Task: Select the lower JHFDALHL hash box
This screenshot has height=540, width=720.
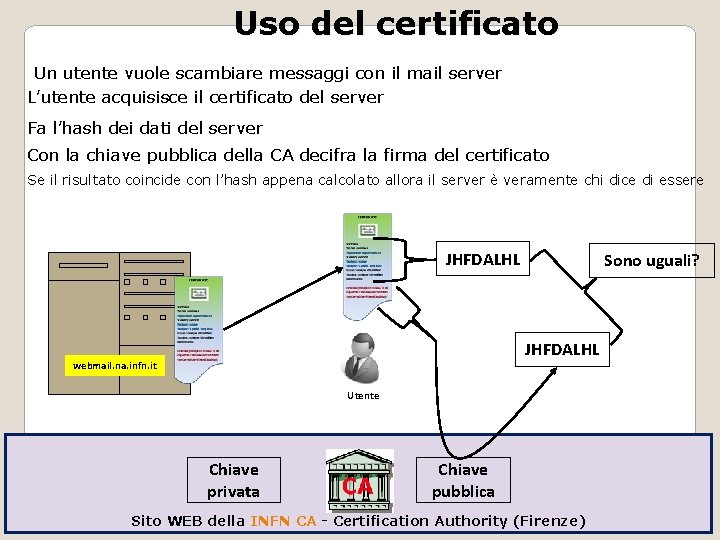Action: [x=562, y=349]
